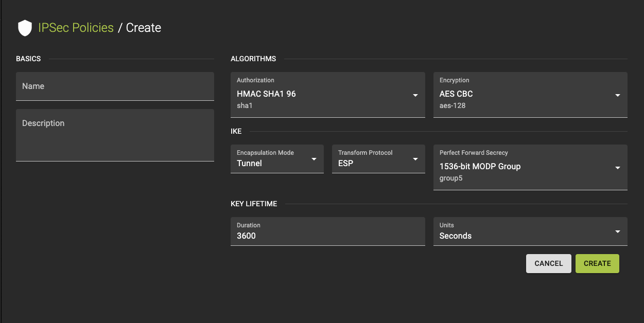Click the shield icon beside IPSec Policies
644x323 pixels.
click(25, 28)
